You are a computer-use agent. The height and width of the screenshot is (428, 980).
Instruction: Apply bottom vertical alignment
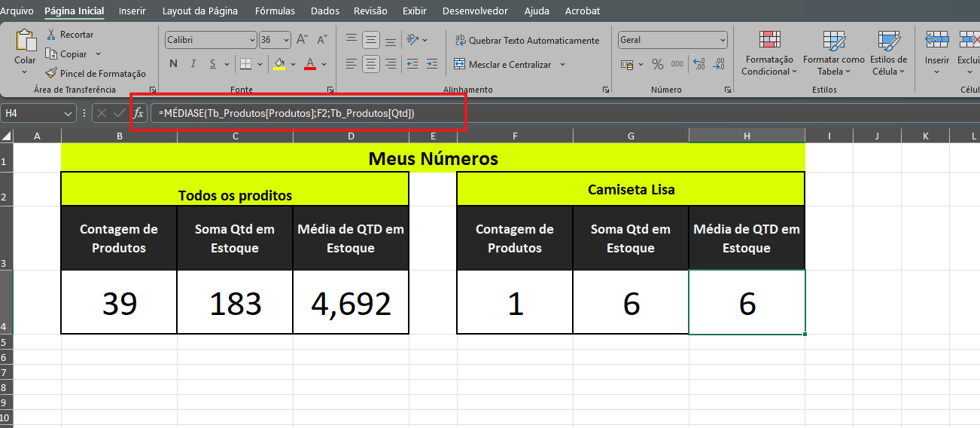391,40
